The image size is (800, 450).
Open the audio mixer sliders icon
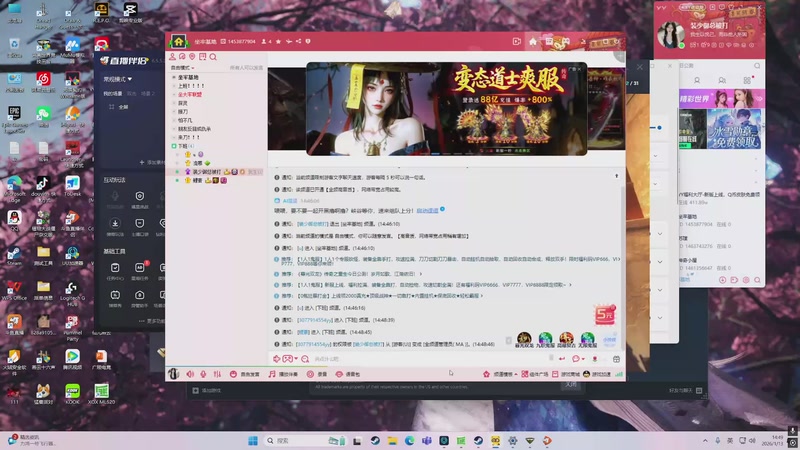217,374
